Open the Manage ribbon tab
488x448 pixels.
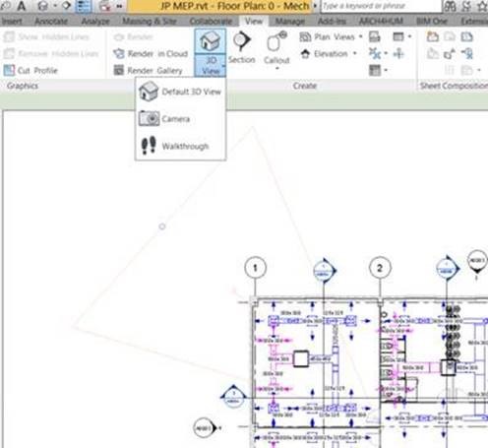click(x=290, y=22)
